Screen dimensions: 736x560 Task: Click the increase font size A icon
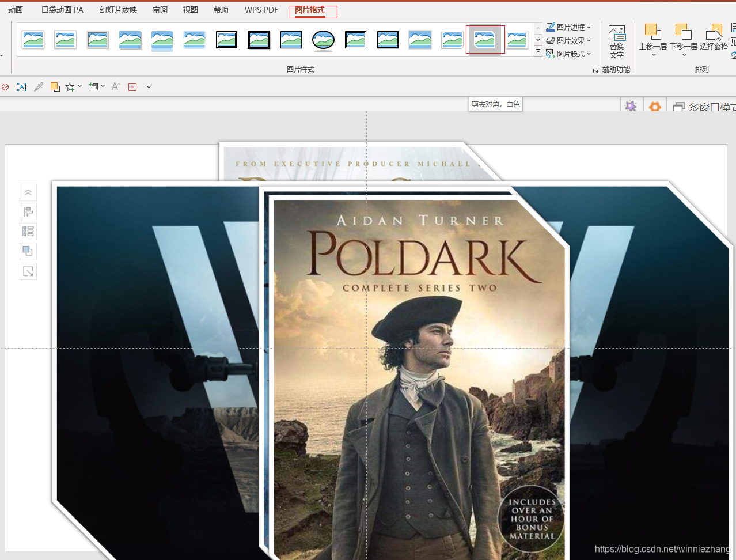click(116, 87)
